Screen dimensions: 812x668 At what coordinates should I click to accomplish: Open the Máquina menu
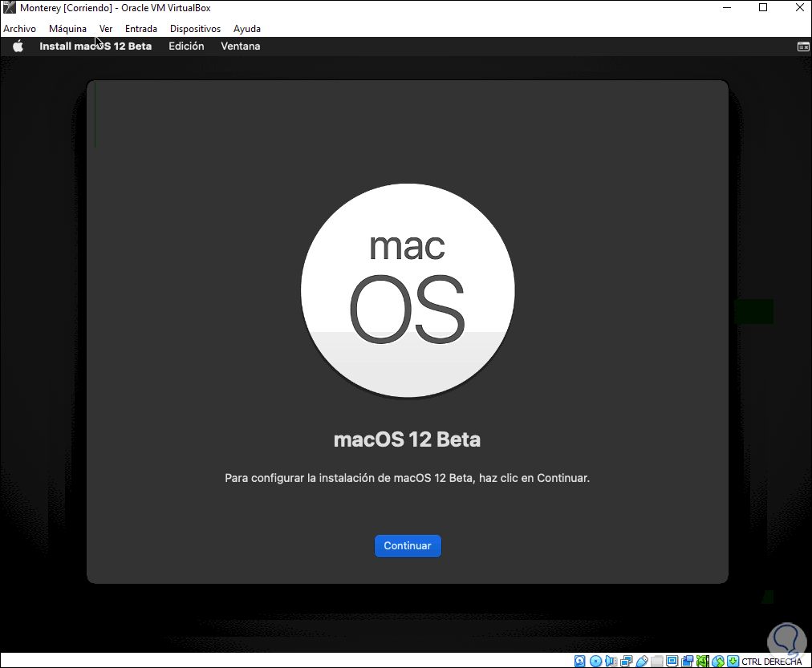coord(68,29)
